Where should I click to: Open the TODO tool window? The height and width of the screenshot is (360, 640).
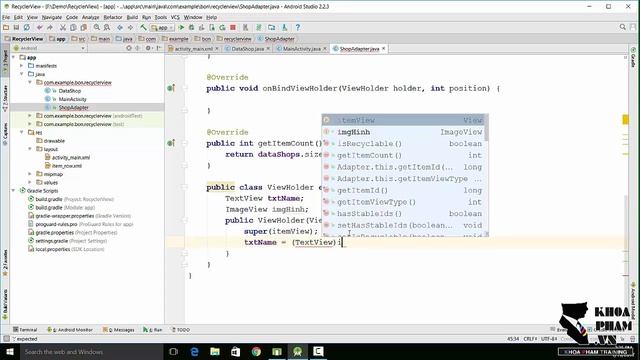(x=180, y=329)
